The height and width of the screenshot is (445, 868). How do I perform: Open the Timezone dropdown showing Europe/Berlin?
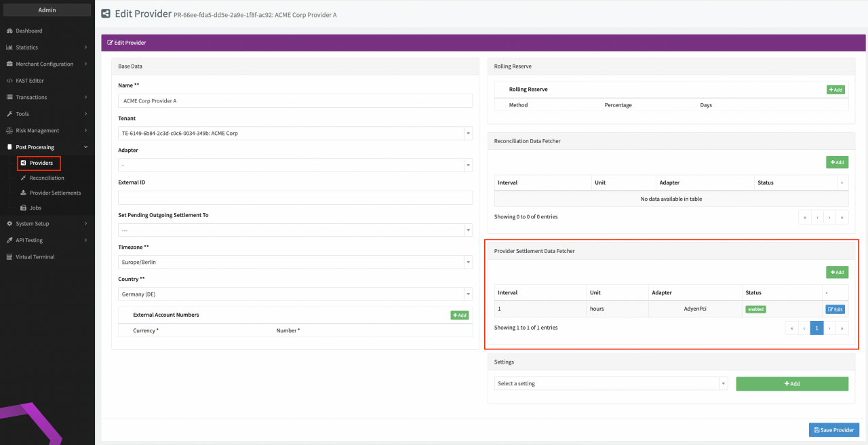click(x=295, y=263)
